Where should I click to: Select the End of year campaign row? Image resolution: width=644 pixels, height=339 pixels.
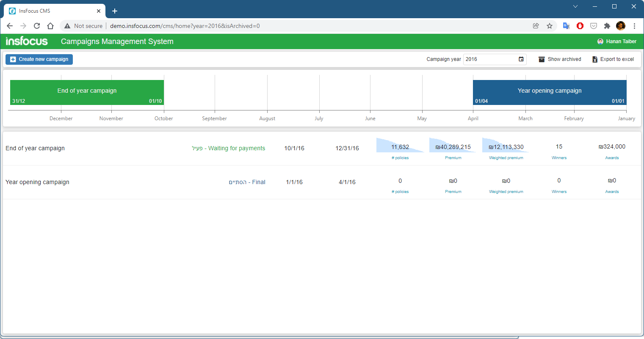(35, 148)
